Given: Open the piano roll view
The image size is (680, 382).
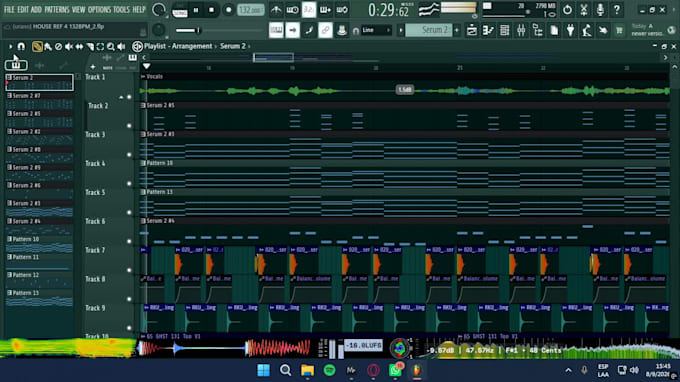Looking at the screenshot, I should point(488,30).
